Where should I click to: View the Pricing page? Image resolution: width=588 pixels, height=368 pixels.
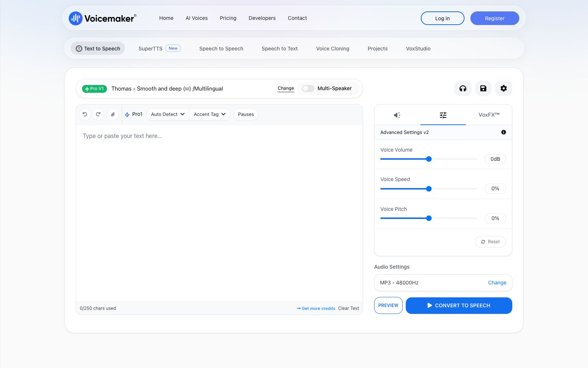click(x=228, y=18)
